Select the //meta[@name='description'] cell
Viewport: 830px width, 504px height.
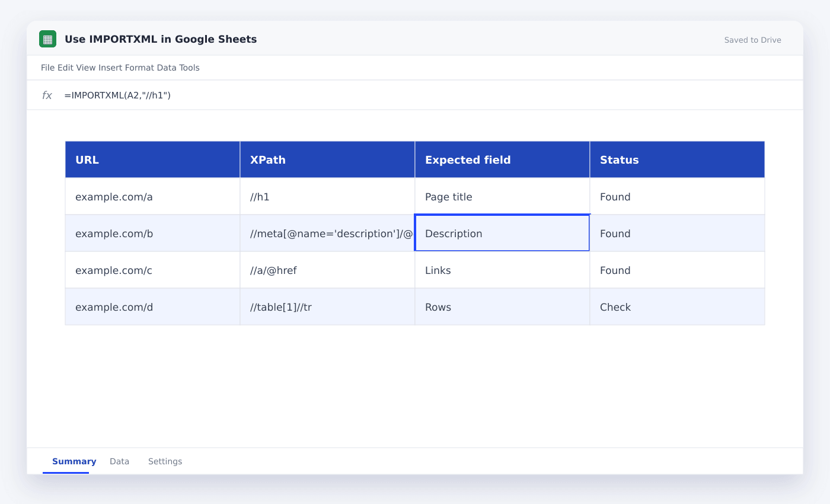(327, 233)
